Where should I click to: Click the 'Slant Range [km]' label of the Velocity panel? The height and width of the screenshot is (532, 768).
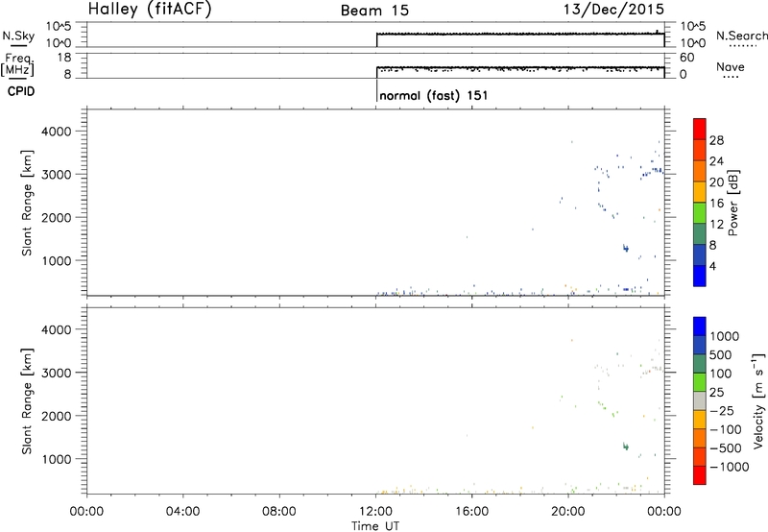(x=27, y=401)
